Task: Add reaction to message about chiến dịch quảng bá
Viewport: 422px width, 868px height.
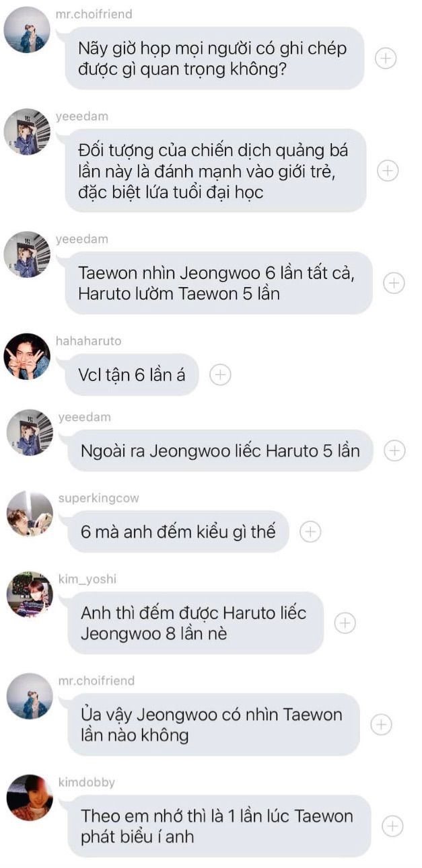Action: 388,171
